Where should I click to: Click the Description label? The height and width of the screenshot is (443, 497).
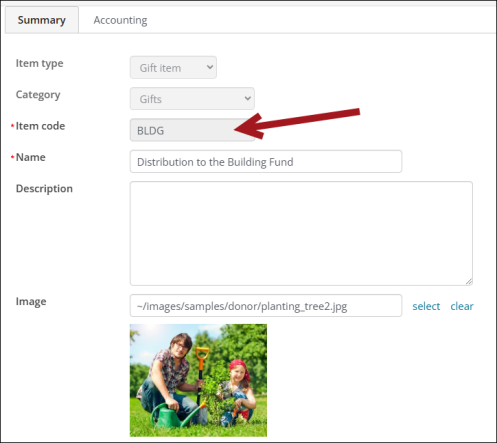pyautogui.click(x=44, y=189)
